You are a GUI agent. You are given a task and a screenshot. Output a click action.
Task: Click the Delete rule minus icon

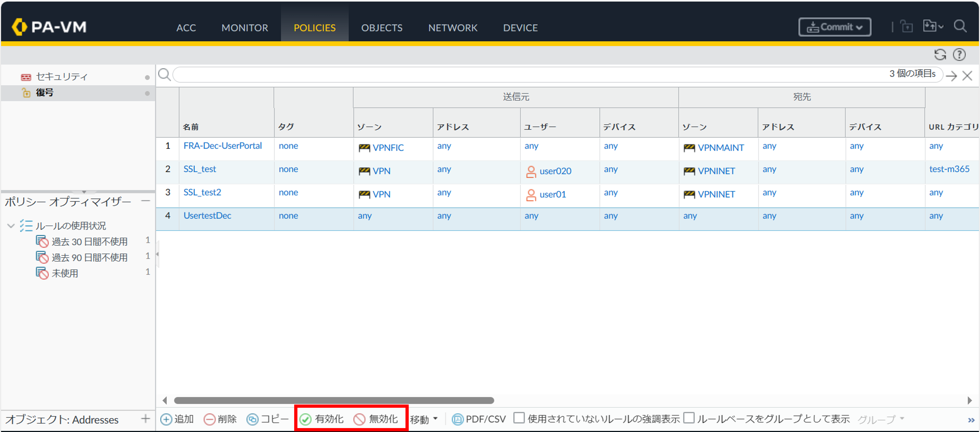(x=209, y=419)
